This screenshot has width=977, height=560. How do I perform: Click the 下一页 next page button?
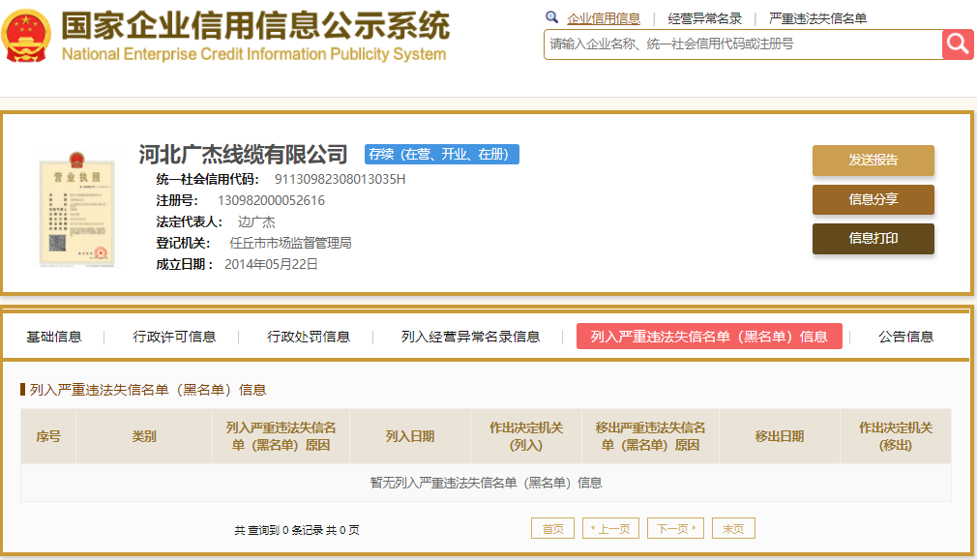click(675, 528)
